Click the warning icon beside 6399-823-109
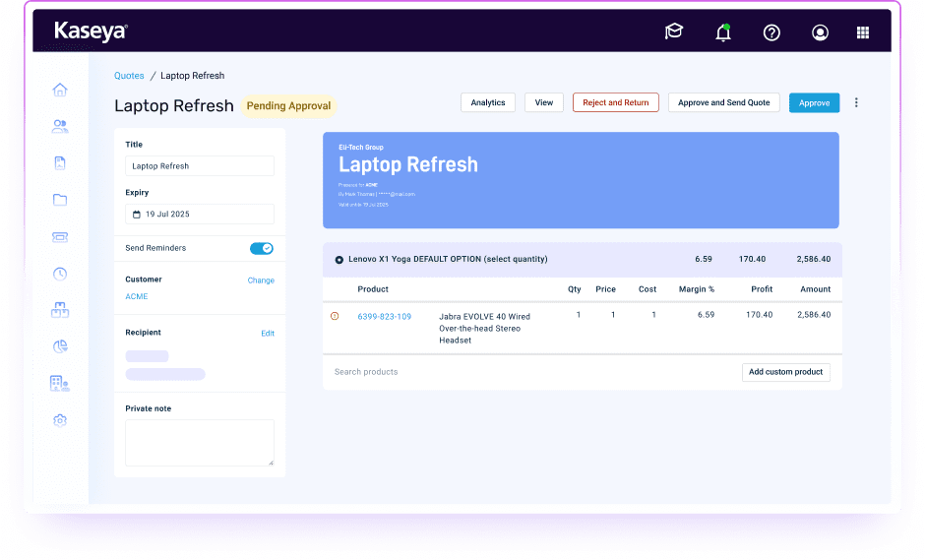This screenshot has height=560, width=925. (x=335, y=316)
